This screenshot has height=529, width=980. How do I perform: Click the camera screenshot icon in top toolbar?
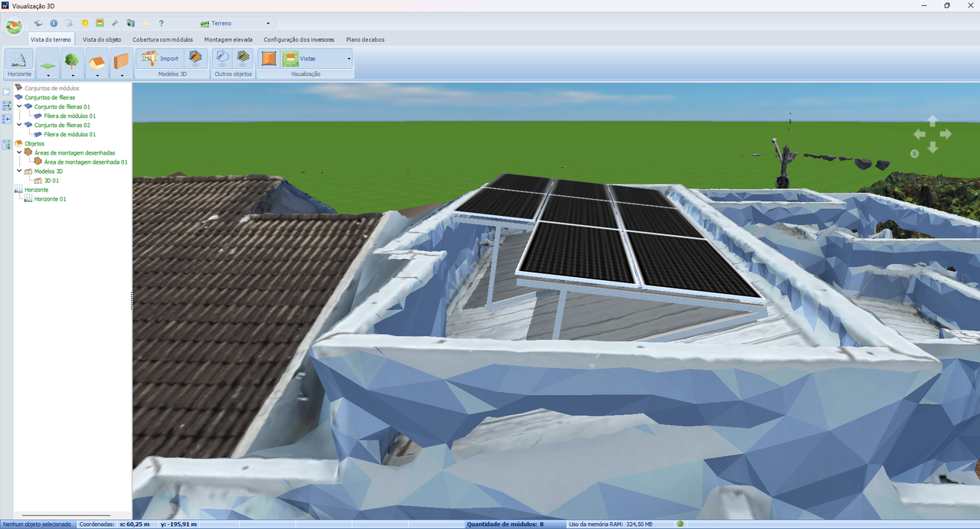point(130,23)
